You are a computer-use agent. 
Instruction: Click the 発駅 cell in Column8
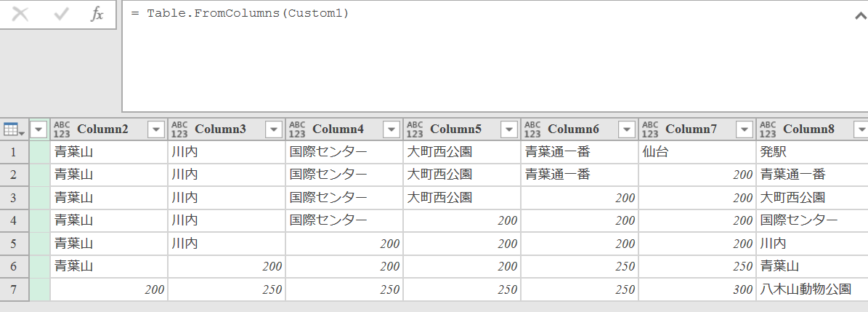tap(812, 152)
